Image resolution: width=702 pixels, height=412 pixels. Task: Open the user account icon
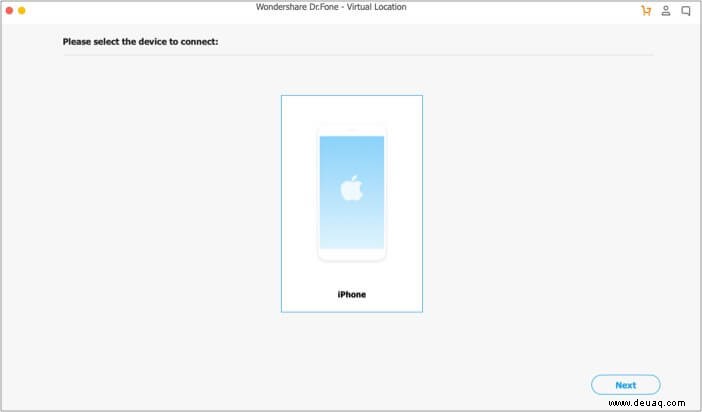pyautogui.click(x=666, y=11)
